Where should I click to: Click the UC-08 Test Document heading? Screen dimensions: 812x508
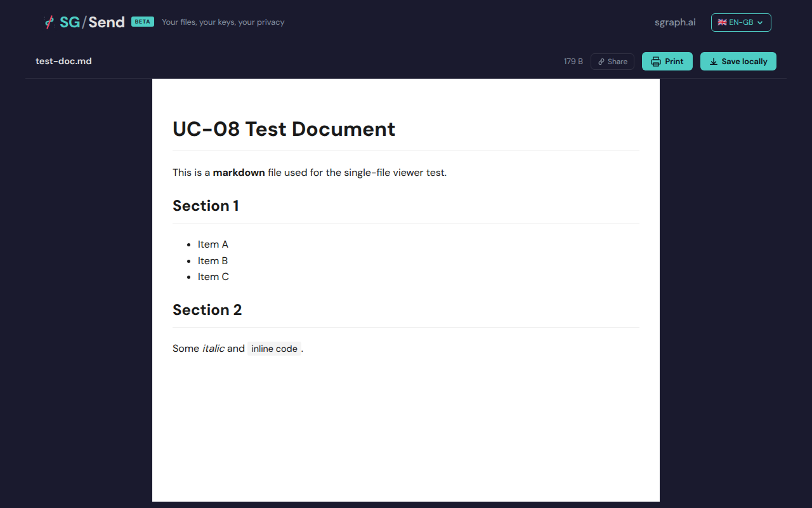pyautogui.click(x=284, y=129)
